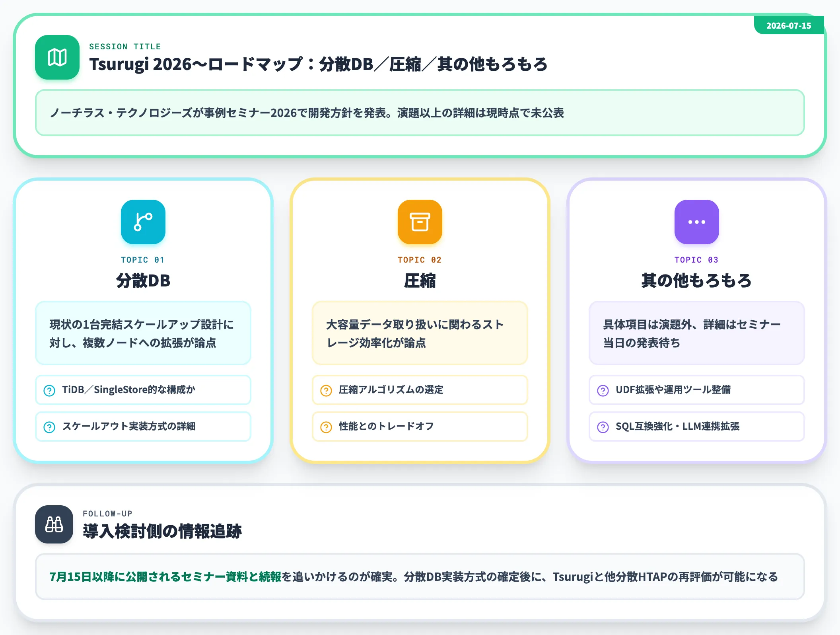Click the 分散DB card heading
Screen dimensions: 840x635
pos(143,280)
